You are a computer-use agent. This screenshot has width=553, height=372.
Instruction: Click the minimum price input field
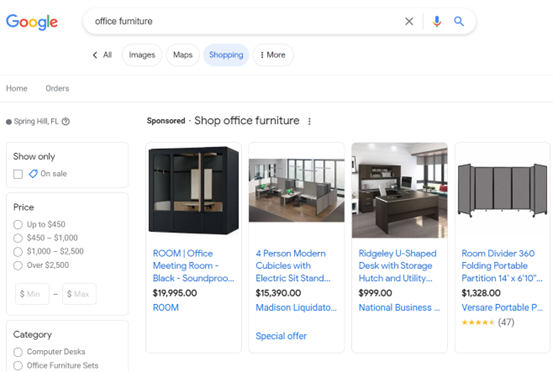32,294
